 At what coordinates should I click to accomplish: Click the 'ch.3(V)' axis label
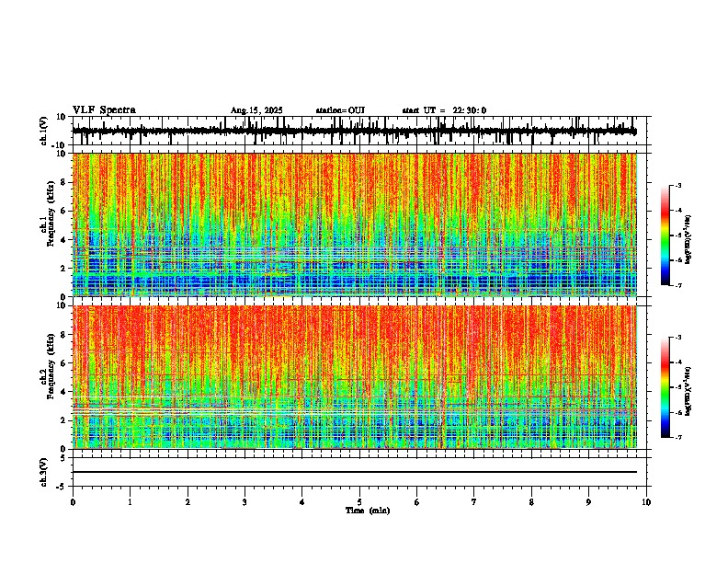pyautogui.click(x=44, y=472)
